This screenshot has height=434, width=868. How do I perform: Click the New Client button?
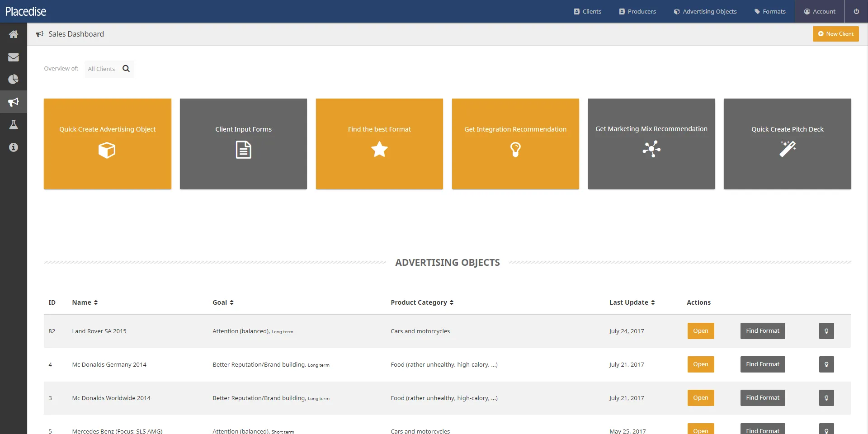tap(835, 33)
